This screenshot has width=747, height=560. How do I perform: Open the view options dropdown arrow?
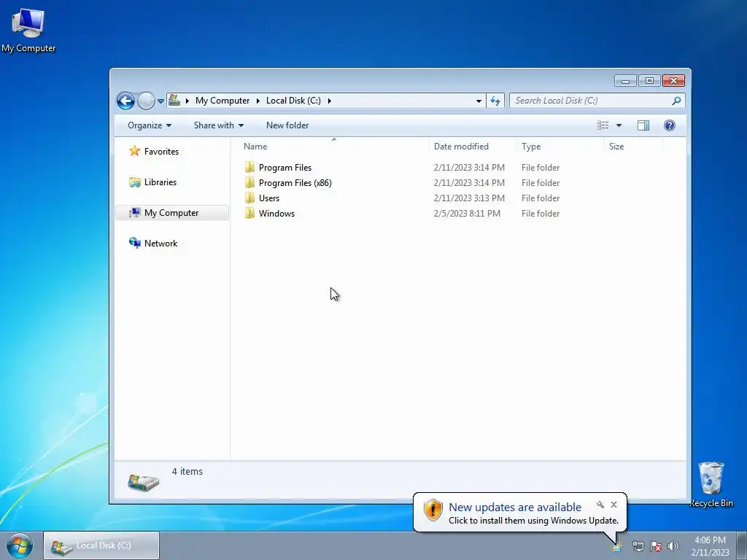[619, 125]
